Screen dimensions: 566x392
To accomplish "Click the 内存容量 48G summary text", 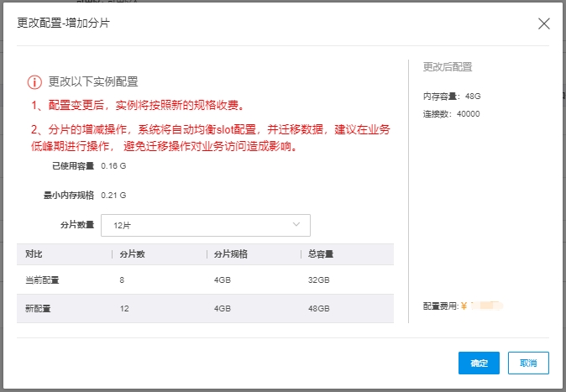I will (450, 97).
